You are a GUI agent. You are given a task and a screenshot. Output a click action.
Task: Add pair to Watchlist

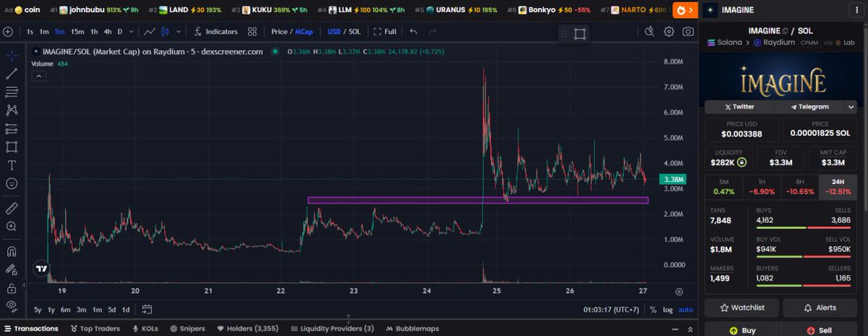point(741,308)
